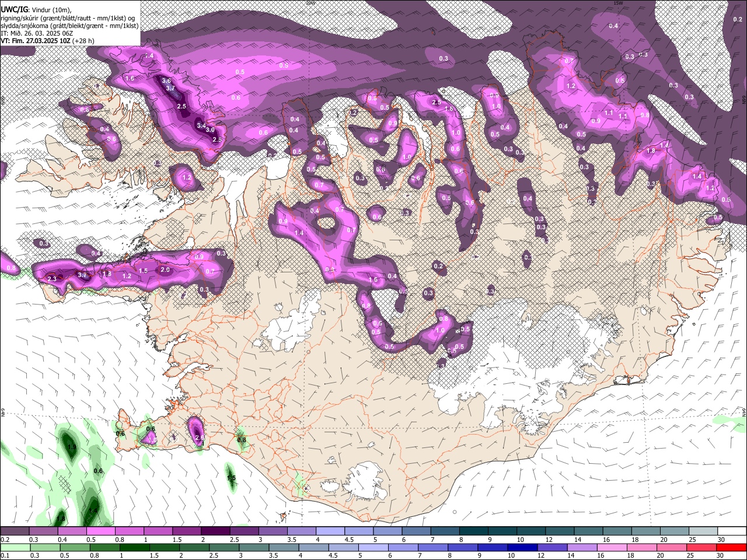Pick the pale pink rain swatch labeled 16
This screenshot has height=560, width=747.
612,547
